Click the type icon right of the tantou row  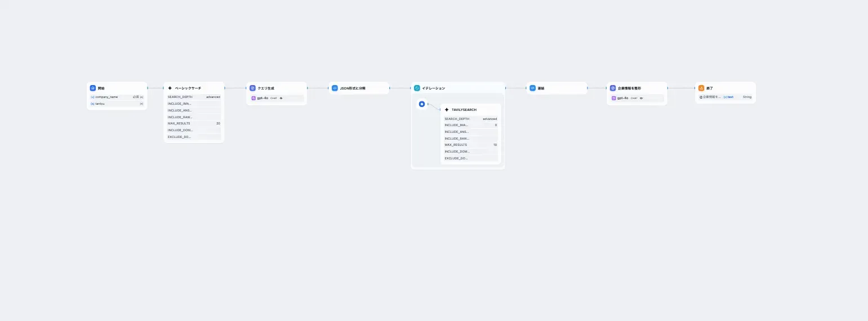pos(141,104)
